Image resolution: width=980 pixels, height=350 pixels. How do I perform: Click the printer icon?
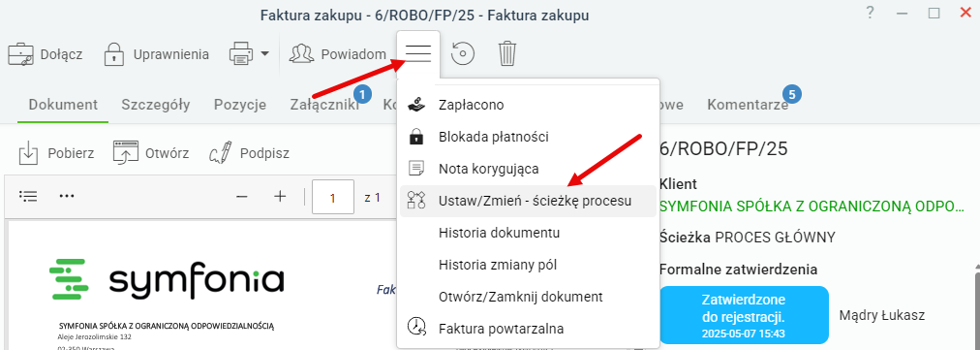point(241,54)
